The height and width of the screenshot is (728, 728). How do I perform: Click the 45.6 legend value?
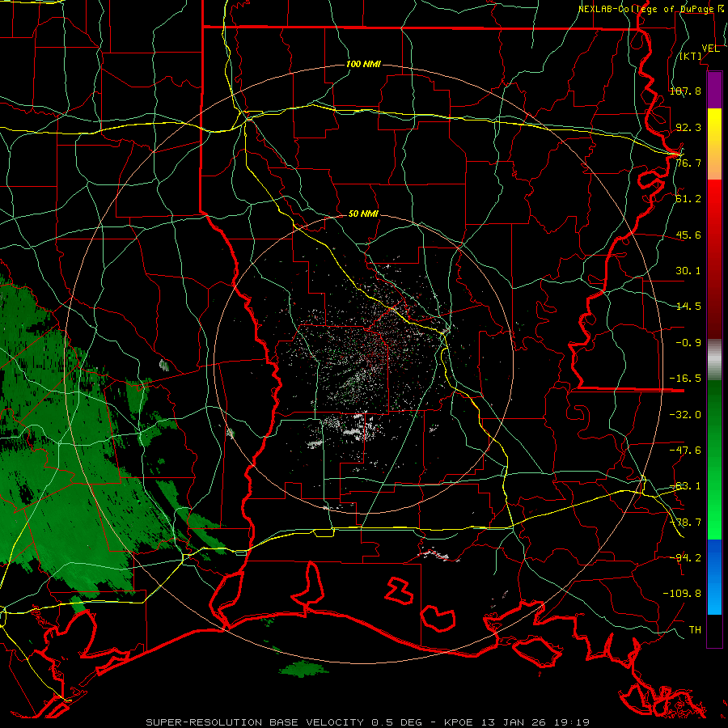tap(688, 235)
